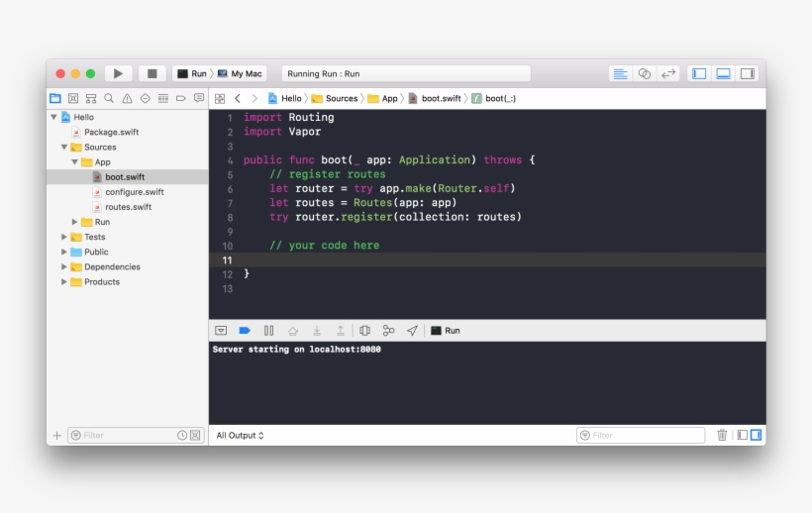
Task: Expand the Run folder
Action: [x=74, y=222]
